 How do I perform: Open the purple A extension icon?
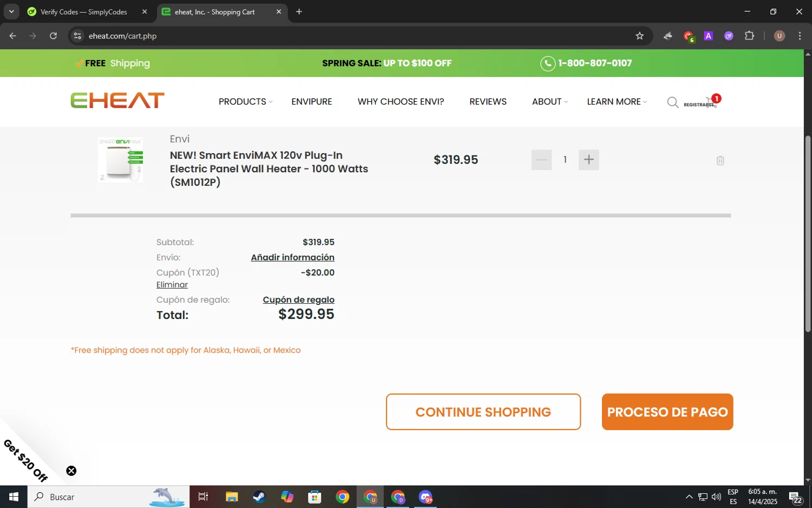point(708,36)
